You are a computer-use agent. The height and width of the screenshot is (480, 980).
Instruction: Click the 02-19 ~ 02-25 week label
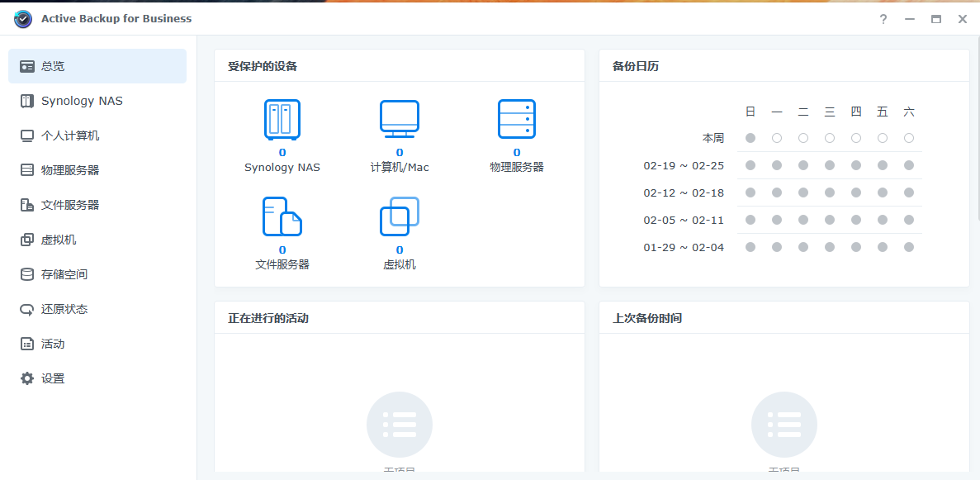click(x=684, y=166)
